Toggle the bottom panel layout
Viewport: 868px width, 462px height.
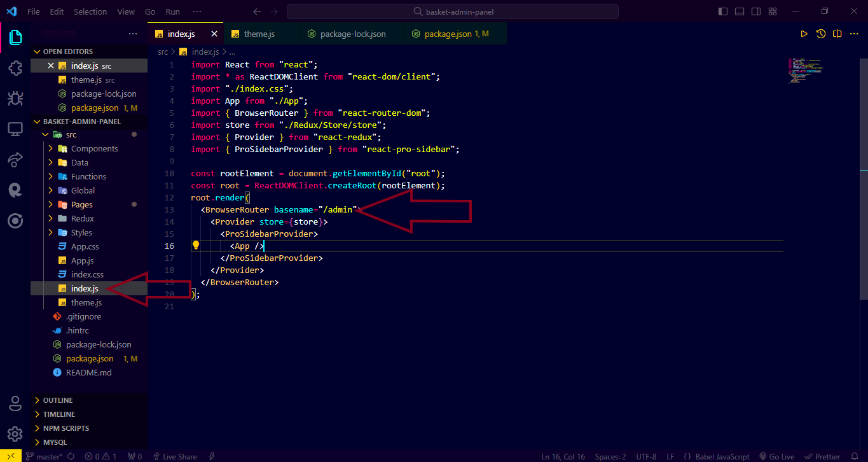(x=740, y=11)
